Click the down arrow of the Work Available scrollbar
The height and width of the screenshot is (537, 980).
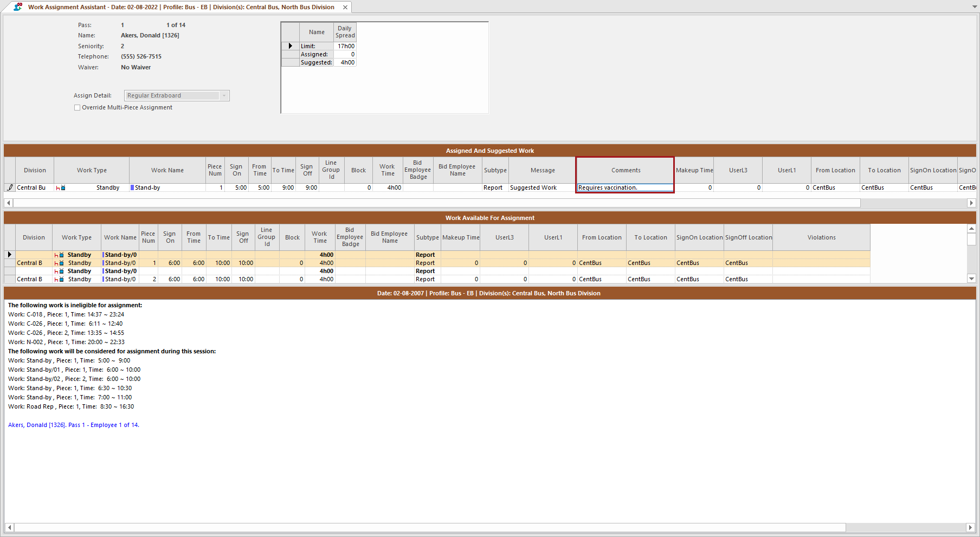(971, 279)
